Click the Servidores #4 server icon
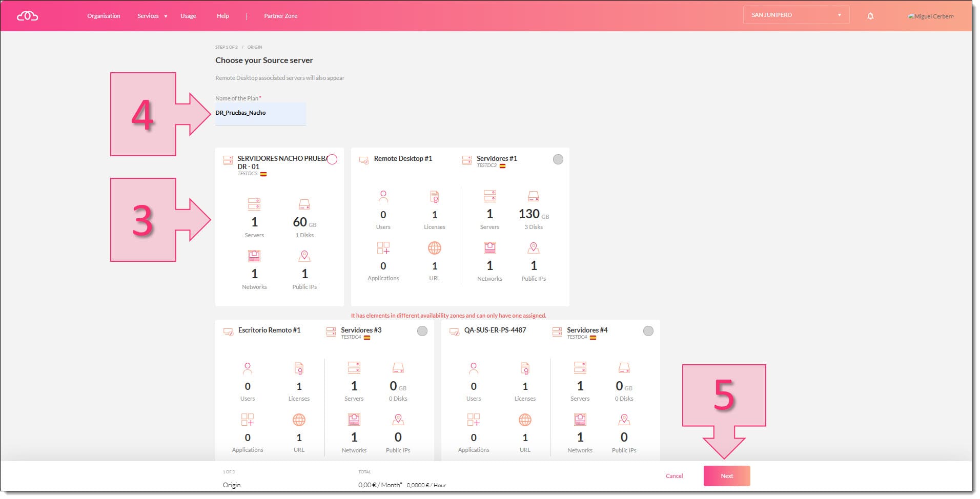 (557, 332)
